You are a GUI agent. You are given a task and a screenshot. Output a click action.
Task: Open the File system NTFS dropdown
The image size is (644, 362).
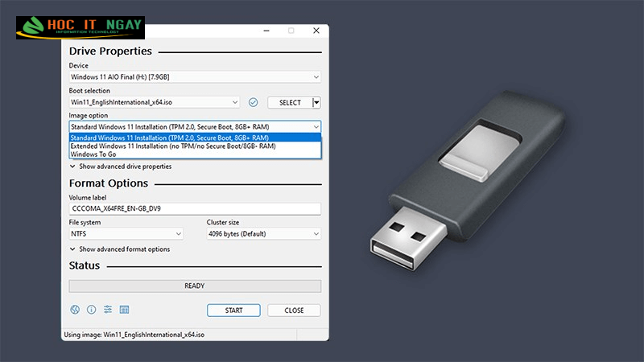[x=126, y=233]
